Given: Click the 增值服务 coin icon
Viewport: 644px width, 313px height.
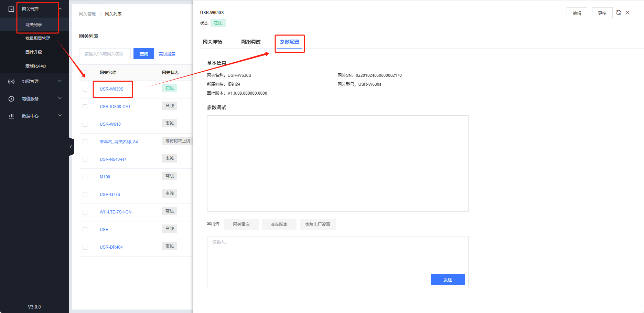Looking at the screenshot, I should pos(11,99).
